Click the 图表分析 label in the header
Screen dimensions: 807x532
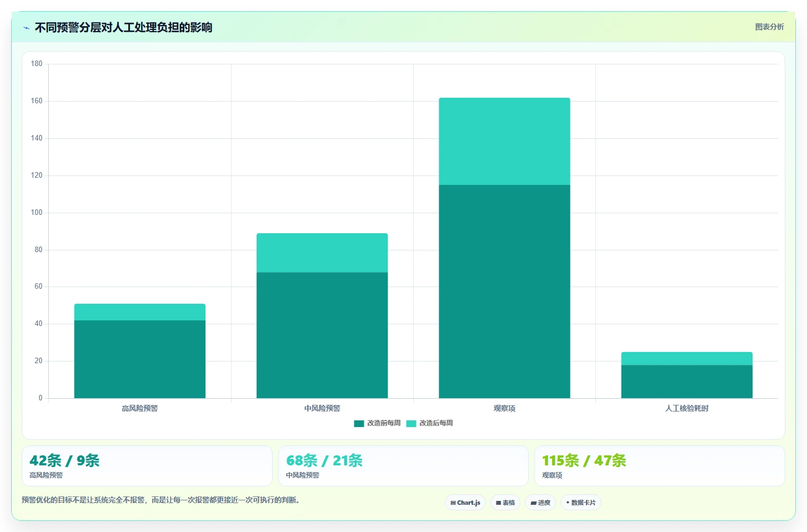pos(769,27)
